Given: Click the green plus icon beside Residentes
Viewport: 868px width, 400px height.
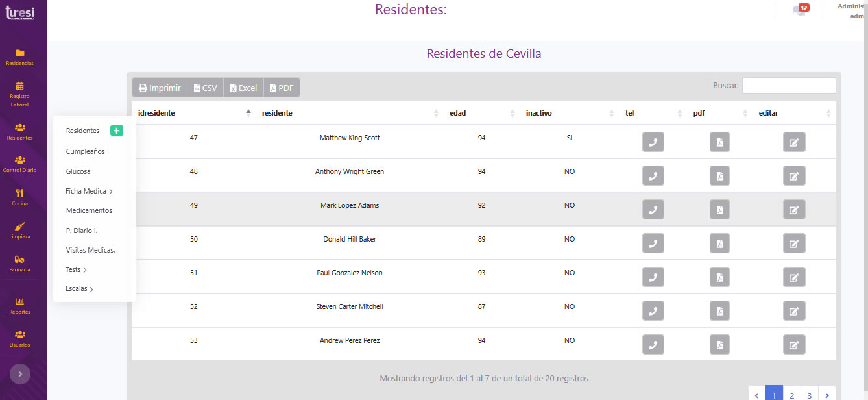Looking at the screenshot, I should [x=116, y=131].
